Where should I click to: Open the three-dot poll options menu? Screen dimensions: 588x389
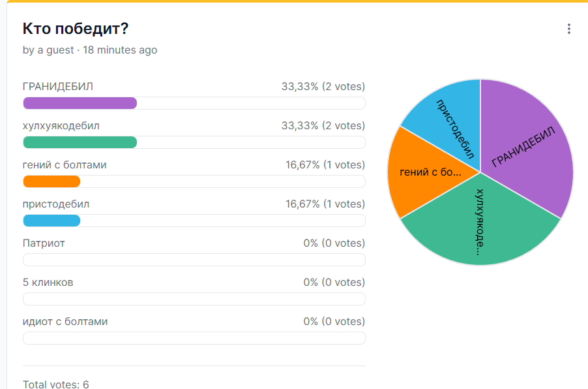click(x=569, y=29)
